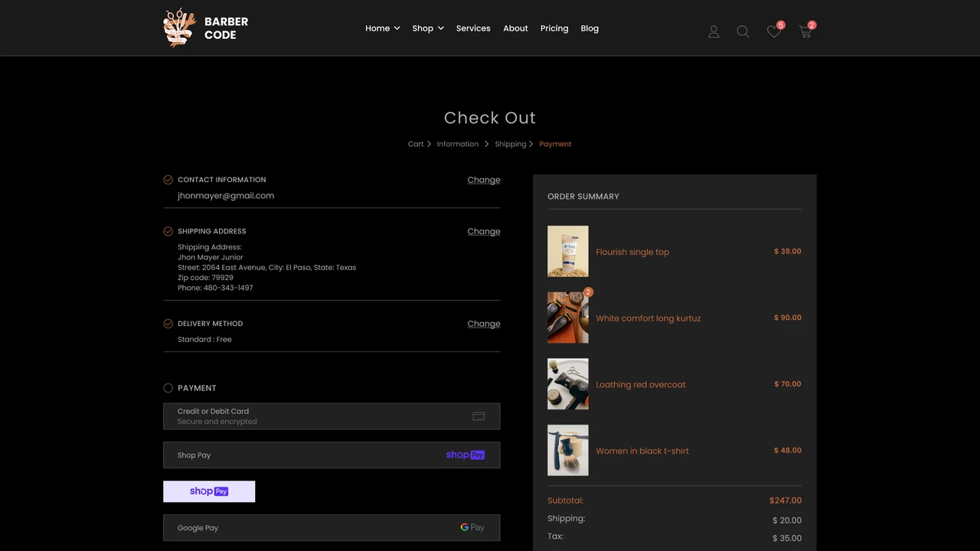Image resolution: width=980 pixels, height=551 pixels.
Task: Click the $ 48.00 price
Action: pyautogui.click(x=788, y=451)
